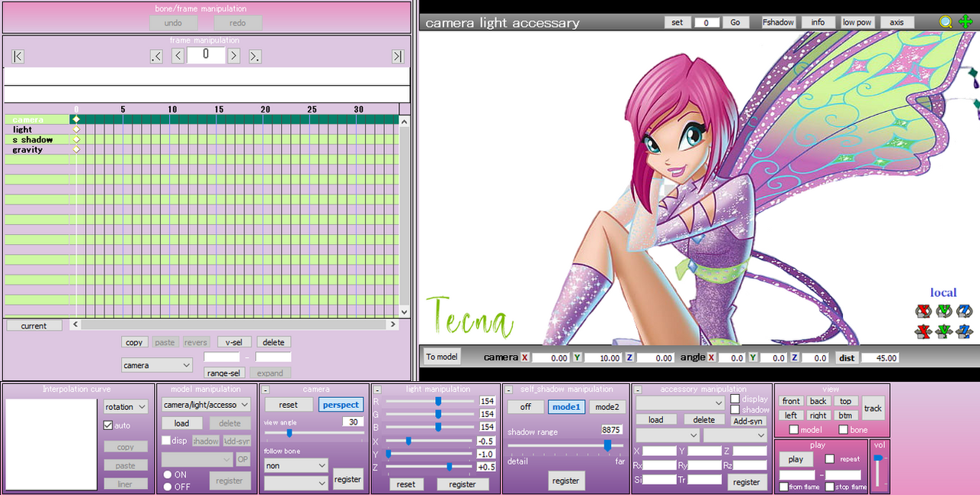Check the bone box in view panel
The width and height of the screenshot is (980, 495).
click(x=843, y=430)
